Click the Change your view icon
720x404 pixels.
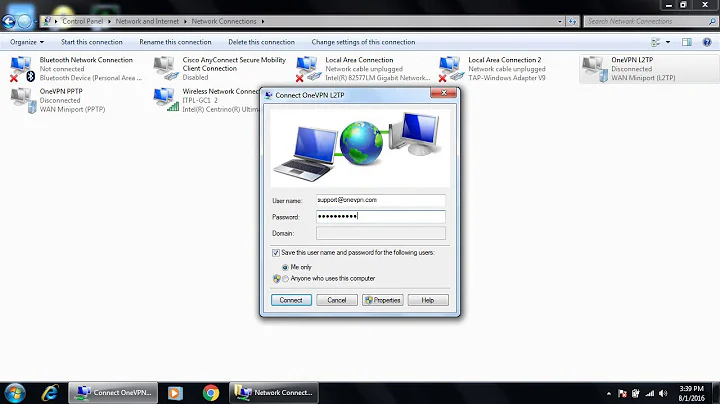click(x=656, y=42)
